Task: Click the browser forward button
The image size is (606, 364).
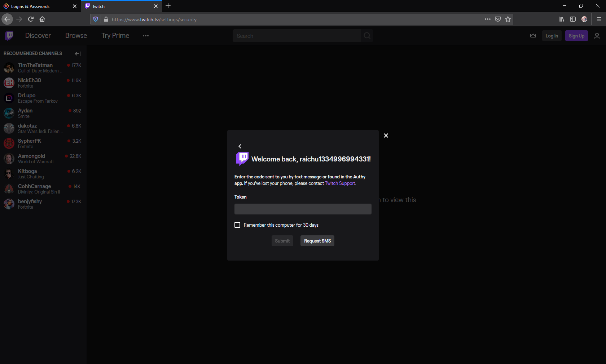Action: point(19,19)
